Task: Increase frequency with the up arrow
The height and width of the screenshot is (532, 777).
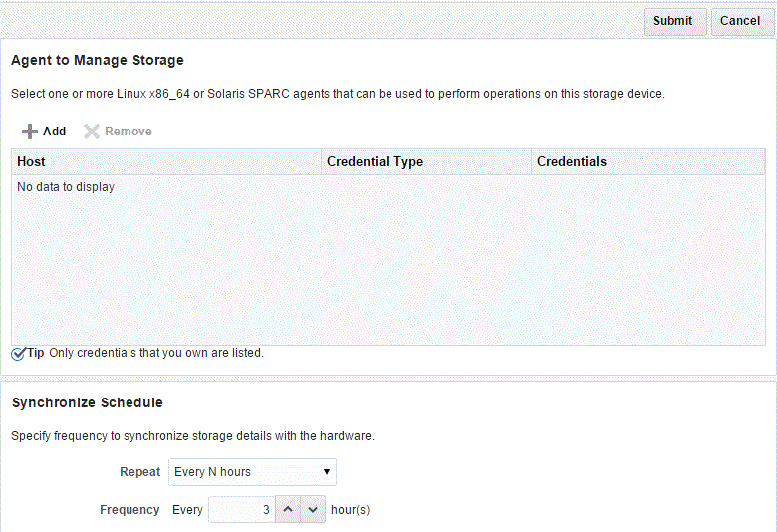Action: click(288, 510)
